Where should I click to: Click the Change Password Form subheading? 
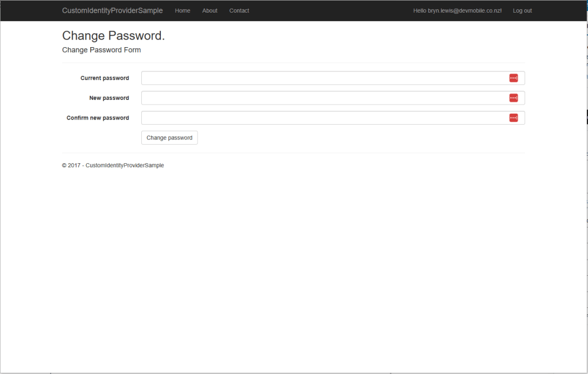(101, 50)
